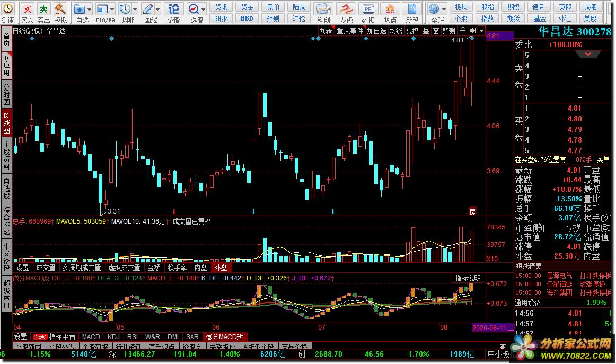Click the green 卖出 sell icon
The height and width of the screenshot is (364, 616).
[43, 8]
